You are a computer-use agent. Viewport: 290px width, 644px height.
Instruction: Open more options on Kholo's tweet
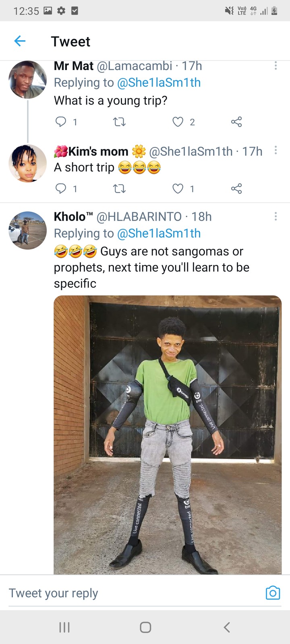275,216
